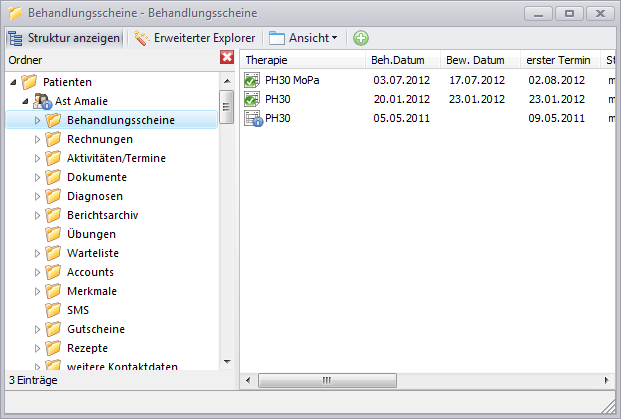Image resolution: width=621 pixels, height=419 pixels.
Task: Expand the Behandlungsscheine folder arrow
Action: (37, 120)
